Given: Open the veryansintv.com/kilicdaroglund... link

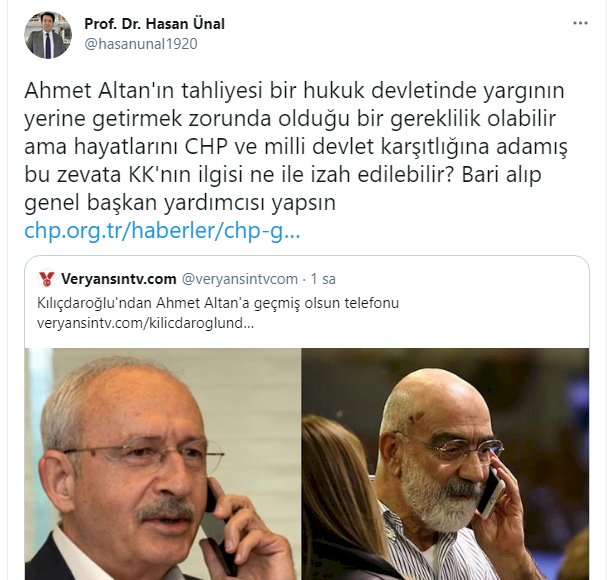Looking at the screenshot, I should click(x=146, y=323).
